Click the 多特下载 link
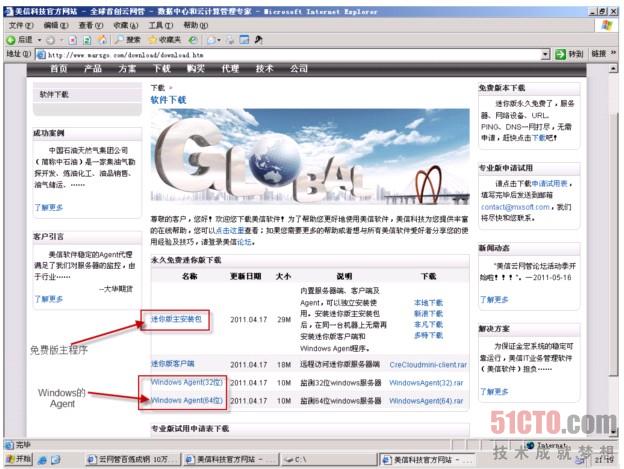This screenshot has height=469, width=624. [428, 335]
